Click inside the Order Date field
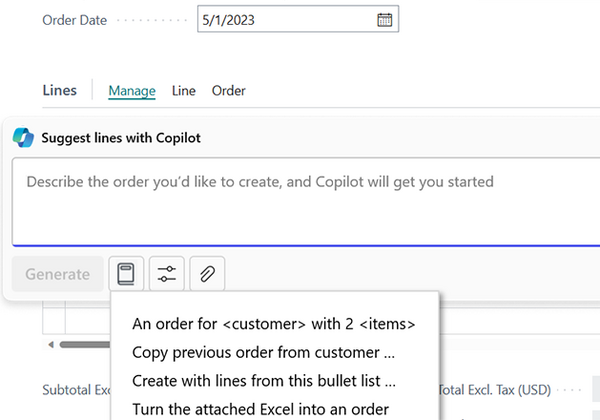The image size is (600, 420). pyautogui.click(x=285, y=19)
